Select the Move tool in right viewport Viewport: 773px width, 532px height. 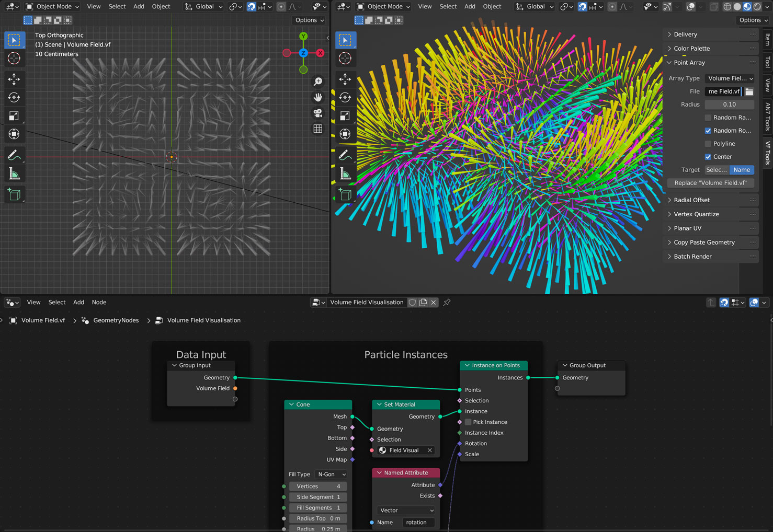(x=345, y=79)
